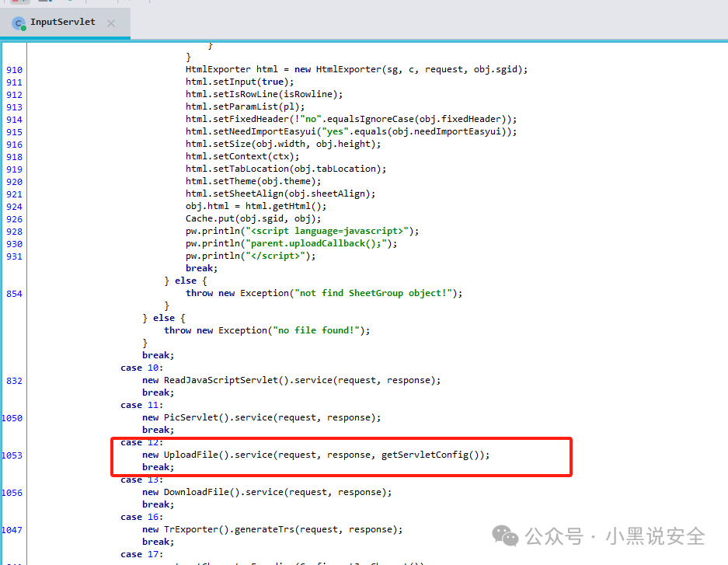Place cursor on HtmlExporter html declaration line
This screenshot has width=728, height=565.
357,69
